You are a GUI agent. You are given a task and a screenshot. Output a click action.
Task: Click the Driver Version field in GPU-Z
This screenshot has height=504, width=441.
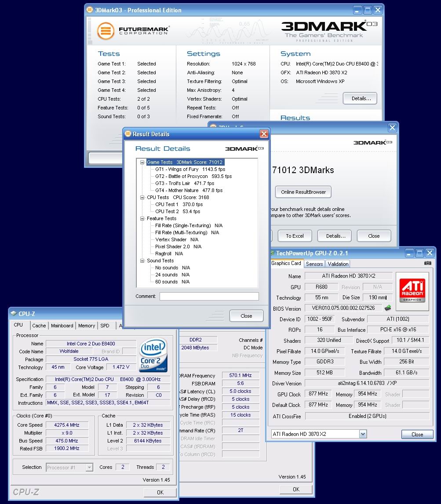click(x=367, y=383)
